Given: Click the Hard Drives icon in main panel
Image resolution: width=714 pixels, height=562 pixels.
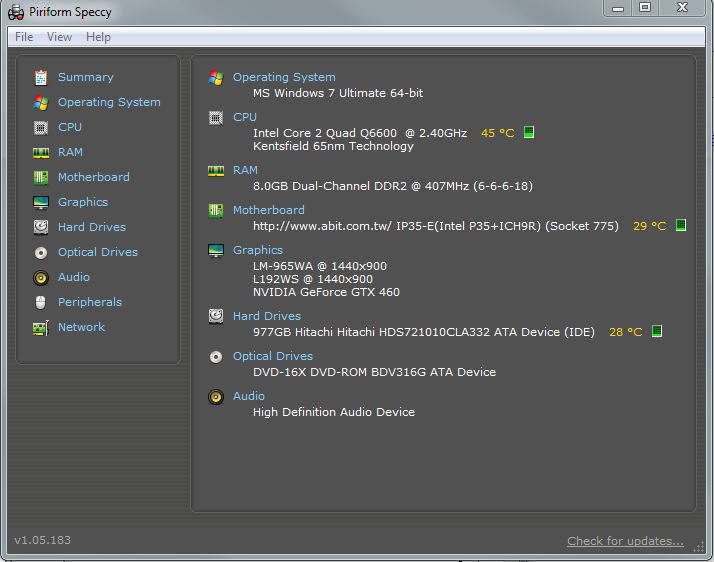Looking at the screenshot, I should (x=216, y=316).
